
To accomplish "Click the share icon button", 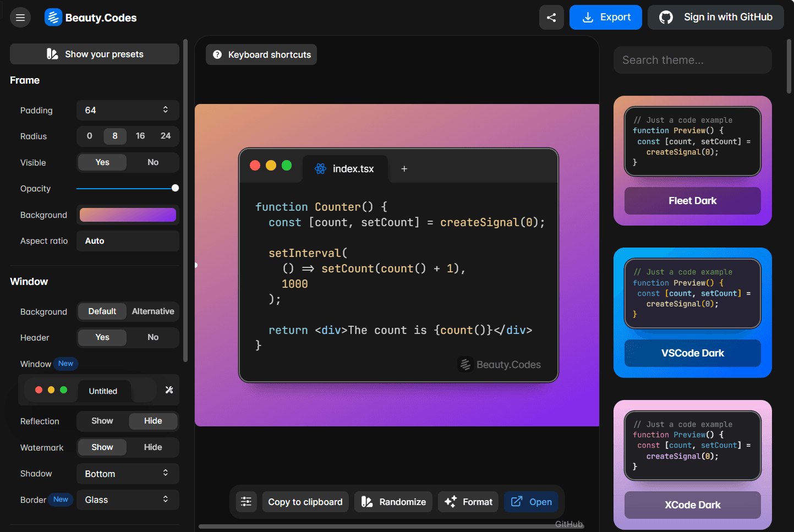I will tap(551, 18).
